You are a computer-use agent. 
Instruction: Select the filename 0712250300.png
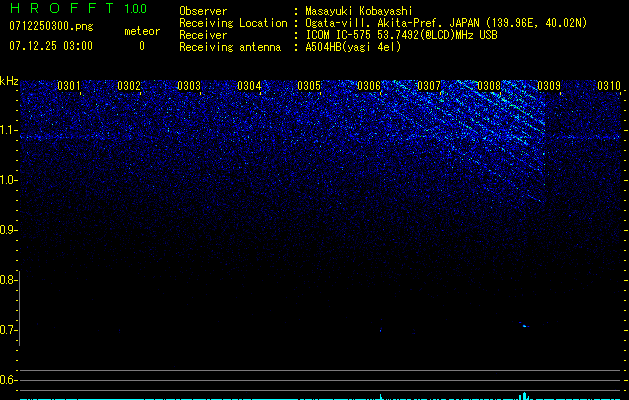click(x=51, y=27)
